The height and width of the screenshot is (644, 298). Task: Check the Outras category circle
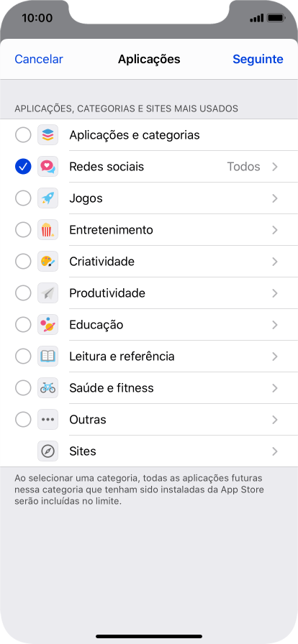[23, 420]
